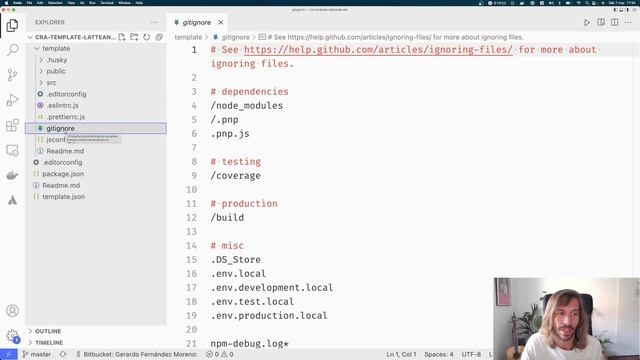Place cursor on # production comment
This screenshot has height=360, width=640.
coord(244,204)
